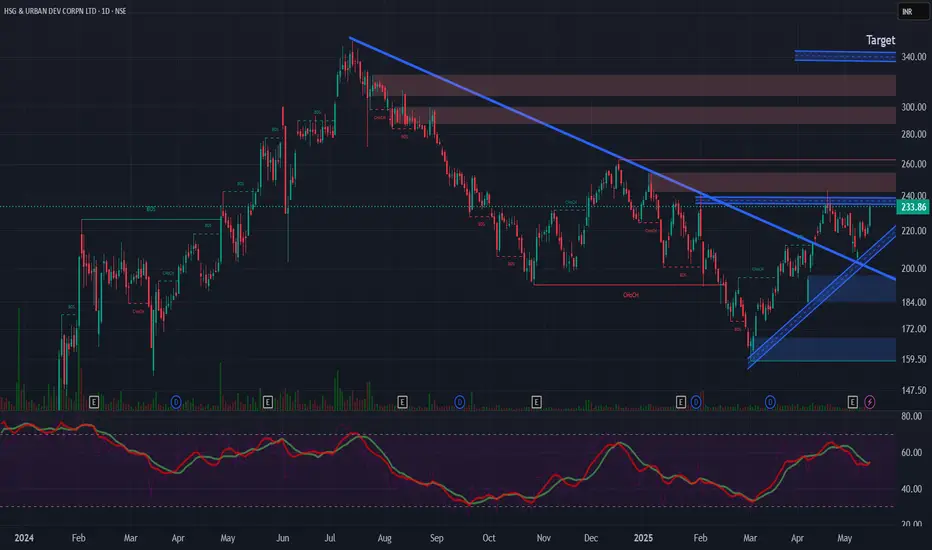Click the 280.00 price axis label
932x550 pixels.
coord(914,134)
